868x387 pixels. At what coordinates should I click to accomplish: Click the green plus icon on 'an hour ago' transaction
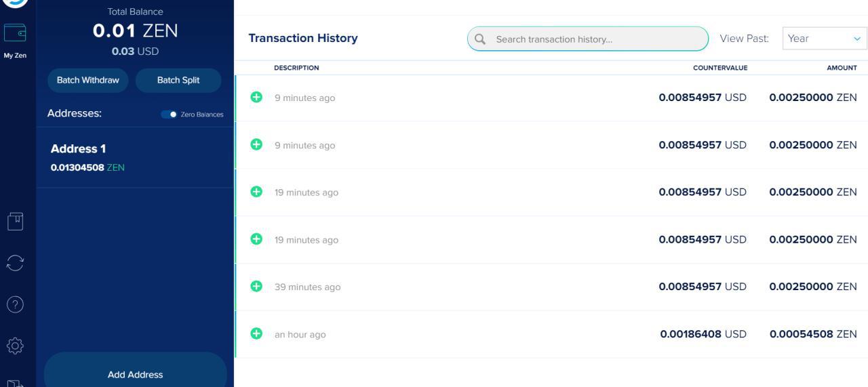[x=256, y=333]
